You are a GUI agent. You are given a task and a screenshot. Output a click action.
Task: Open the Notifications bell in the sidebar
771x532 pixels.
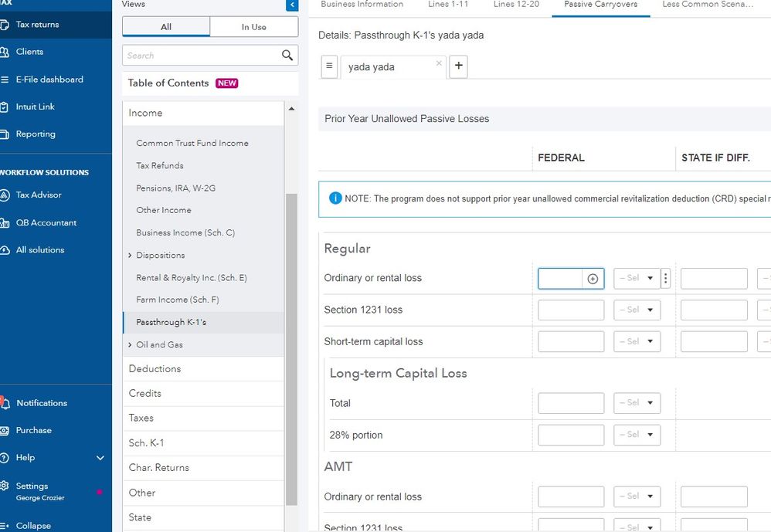6,403
